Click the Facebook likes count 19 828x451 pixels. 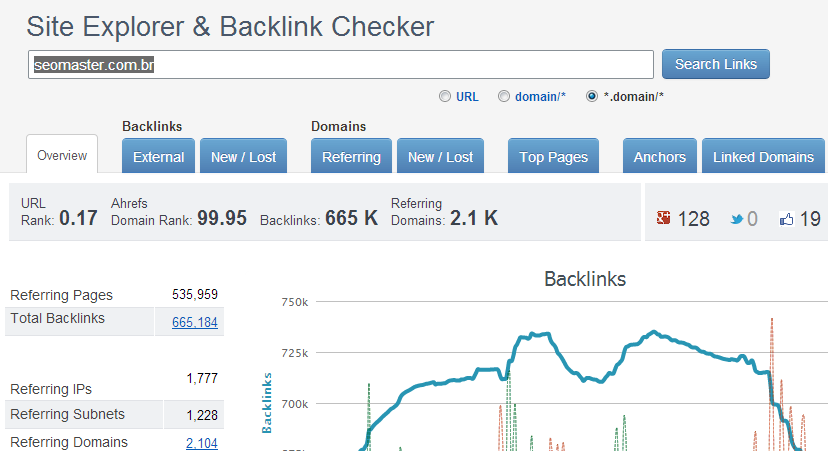(x=810, y=219)
